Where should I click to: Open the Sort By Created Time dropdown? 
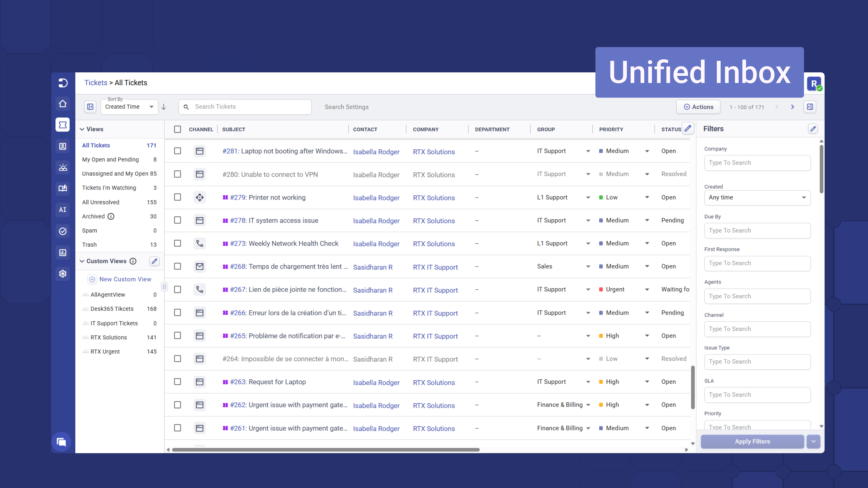129,107
